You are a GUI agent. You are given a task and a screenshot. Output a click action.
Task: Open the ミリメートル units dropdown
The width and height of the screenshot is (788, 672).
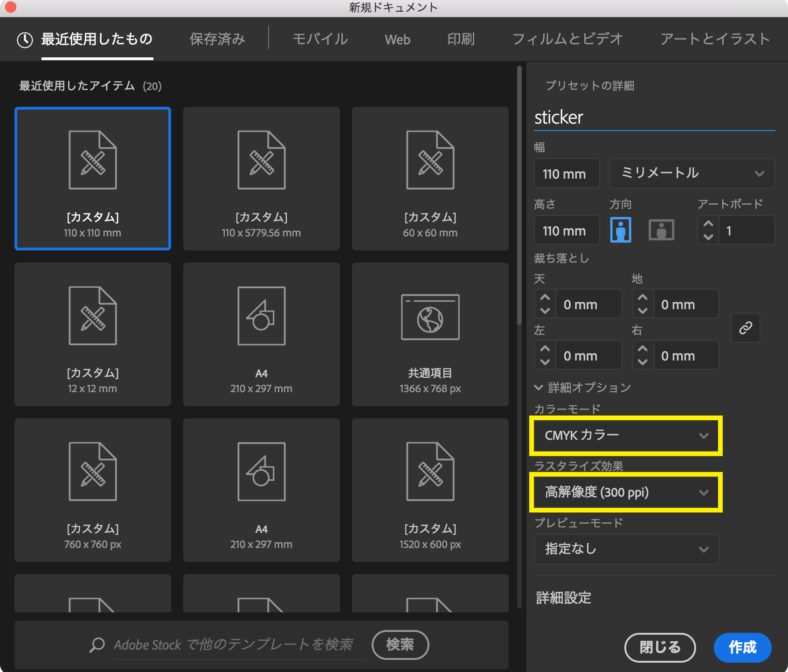point(692,173)
